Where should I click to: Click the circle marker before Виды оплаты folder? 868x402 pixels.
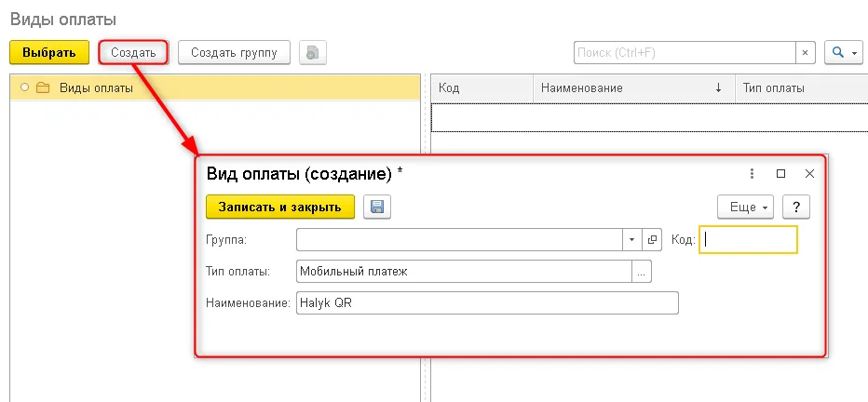point(24,87)
